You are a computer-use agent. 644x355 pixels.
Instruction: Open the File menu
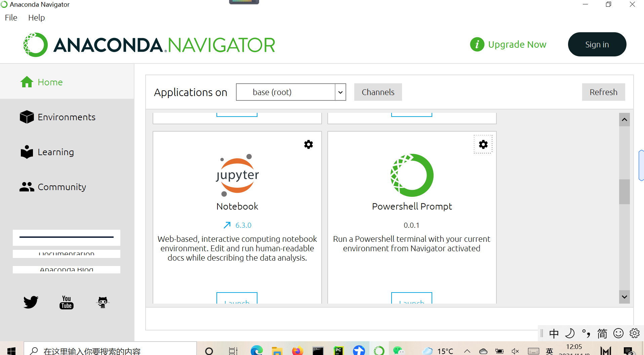pyautogui.click(x=11, y=17)
